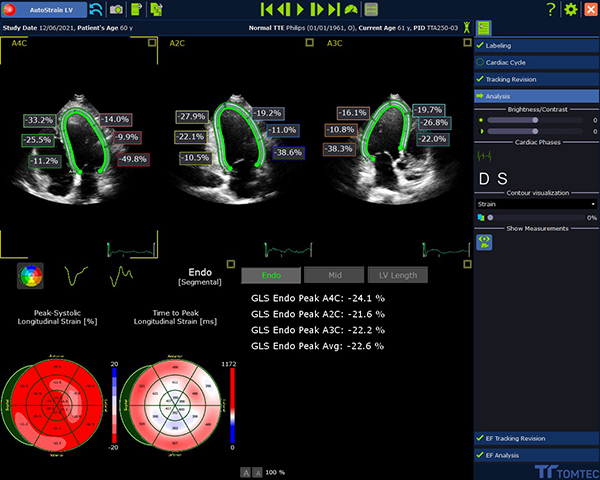
Task: Expand the EF Tracking Revision section
Action: pyautogui.click(x=535, y=438)
